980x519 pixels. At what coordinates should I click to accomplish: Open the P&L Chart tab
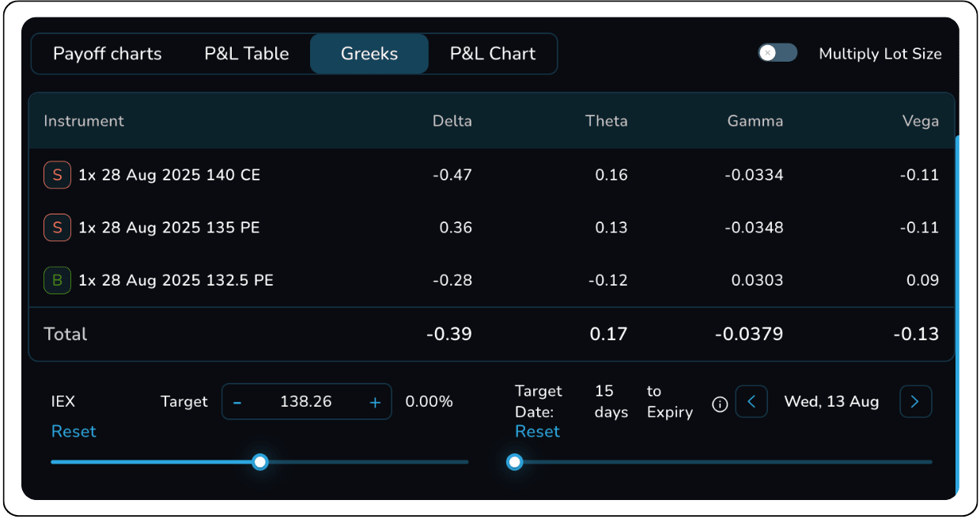(493, 54)
